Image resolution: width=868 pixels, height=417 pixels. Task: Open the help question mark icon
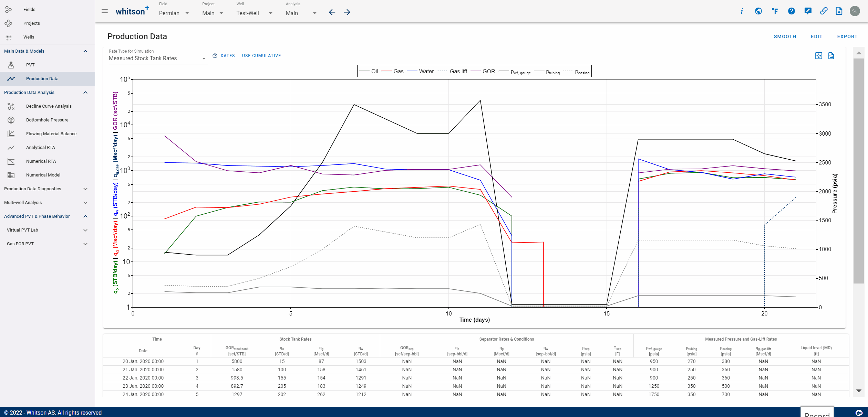coord(791,11)
